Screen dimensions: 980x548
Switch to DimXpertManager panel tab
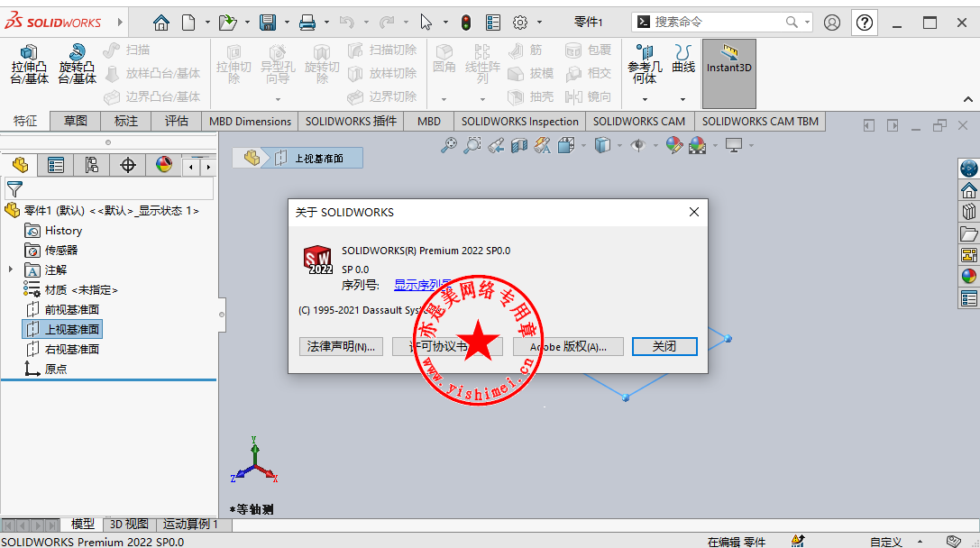pos(127,165)
